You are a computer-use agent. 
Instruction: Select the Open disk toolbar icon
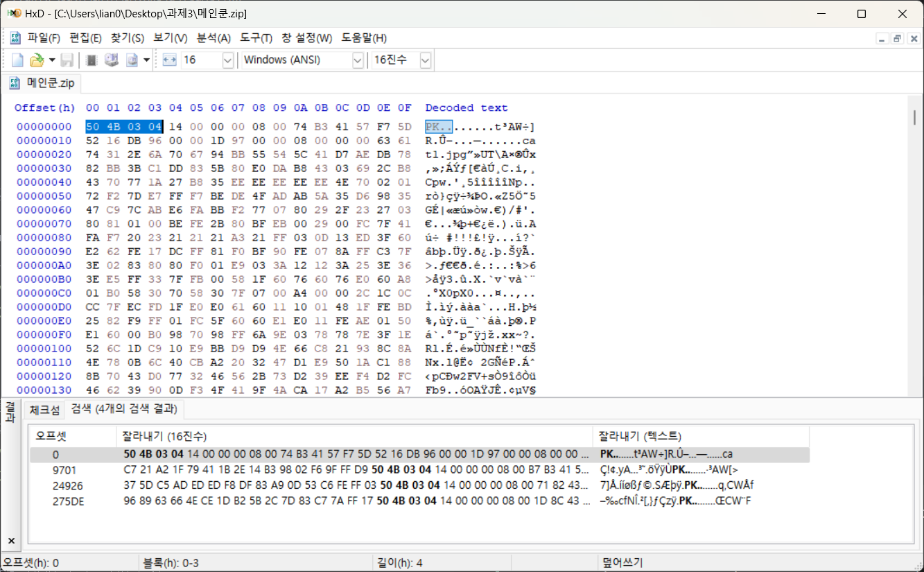(x=111, y=60)
